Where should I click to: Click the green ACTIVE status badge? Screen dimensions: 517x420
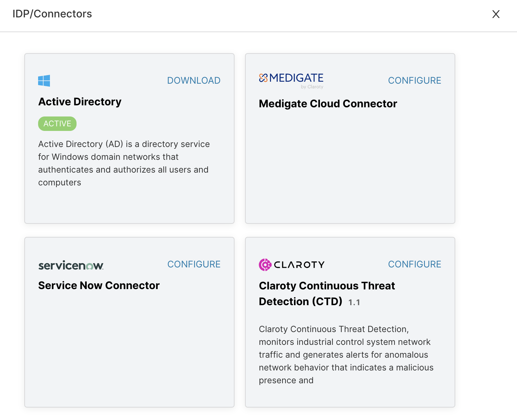coord(57,124)
